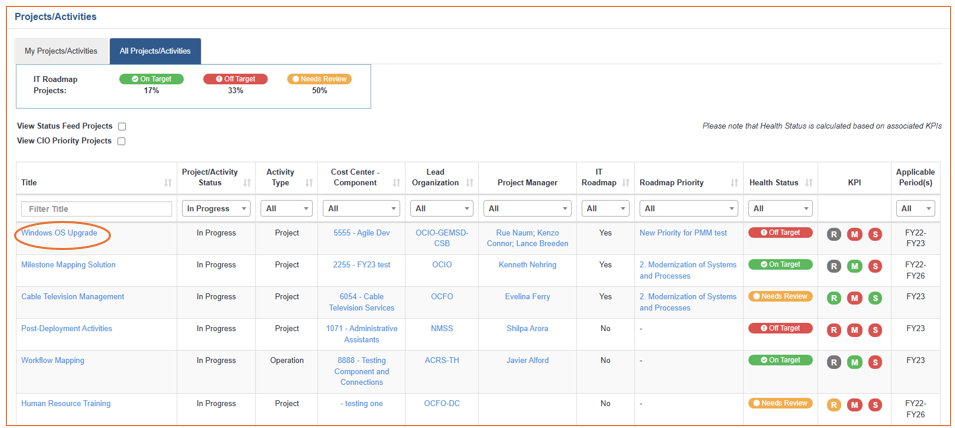Expand the Health Status filter dropdown
This screenshot has width=955, height=428.
[780, 209]
